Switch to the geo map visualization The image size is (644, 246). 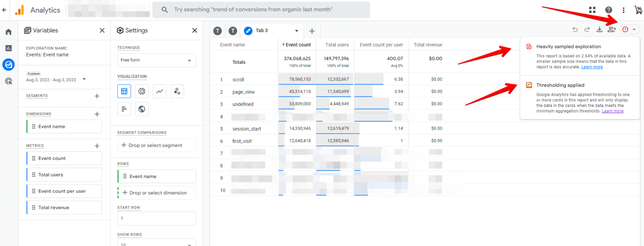(142, 109)
